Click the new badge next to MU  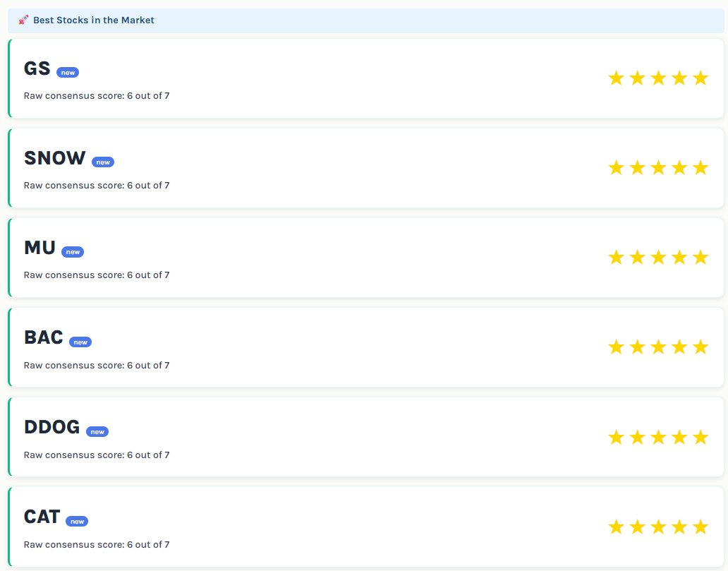(73, 252)
